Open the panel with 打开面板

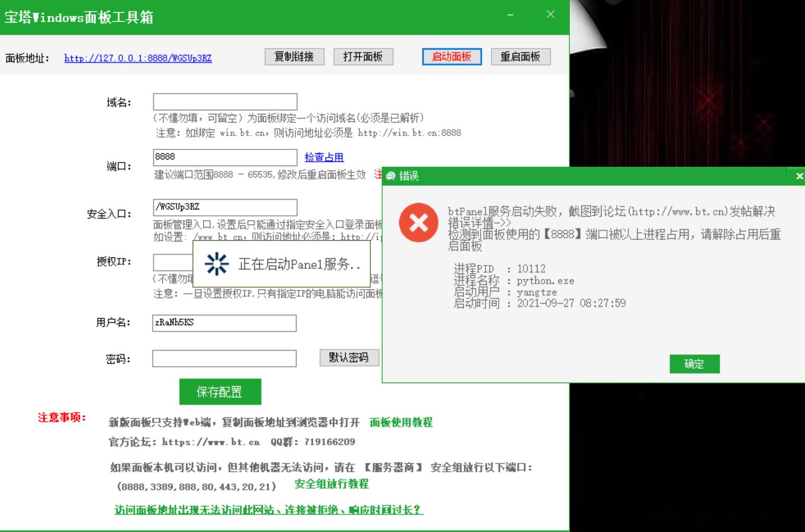(363, 57)
